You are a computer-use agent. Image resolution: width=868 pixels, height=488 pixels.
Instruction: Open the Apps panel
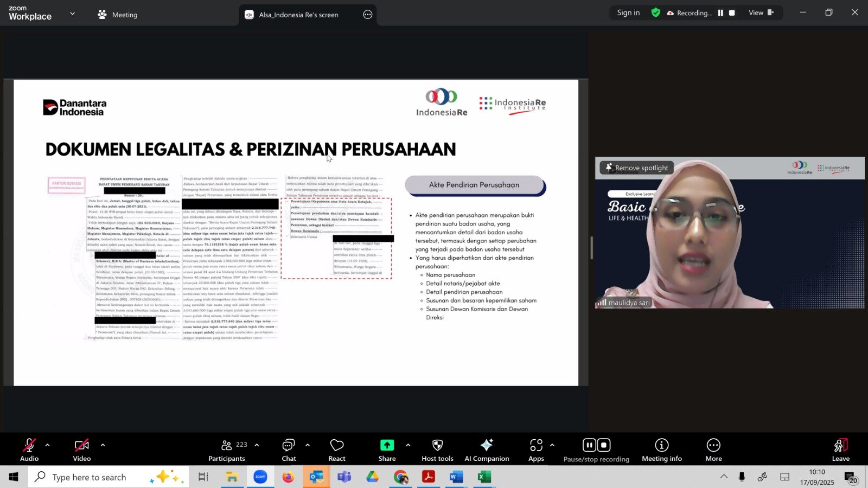pos(536,450)
